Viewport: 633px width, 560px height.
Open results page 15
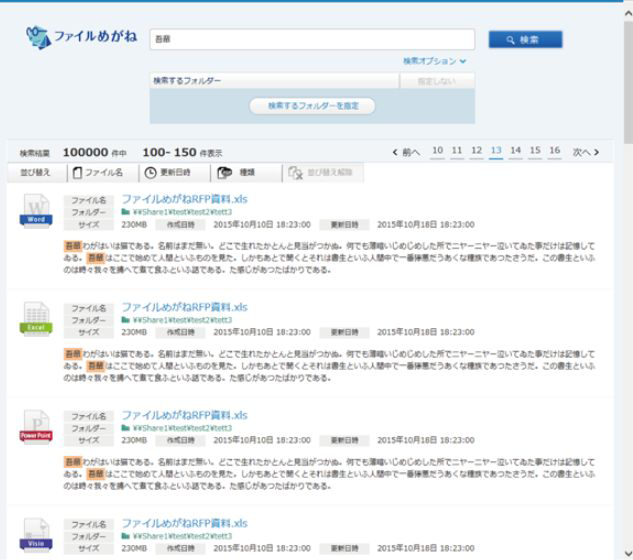pyautogui.click(x=535, y=151)
